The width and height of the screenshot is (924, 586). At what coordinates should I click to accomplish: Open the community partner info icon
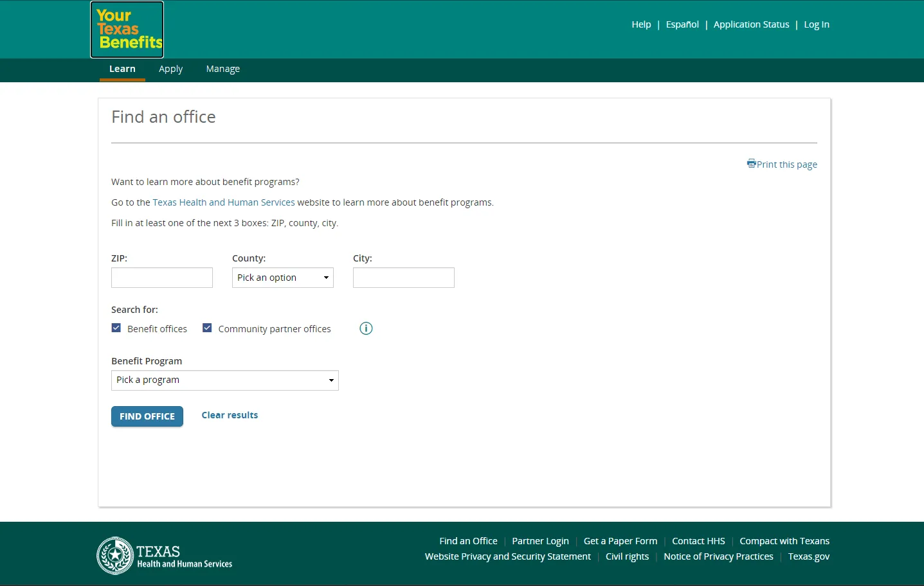[366, 328]
